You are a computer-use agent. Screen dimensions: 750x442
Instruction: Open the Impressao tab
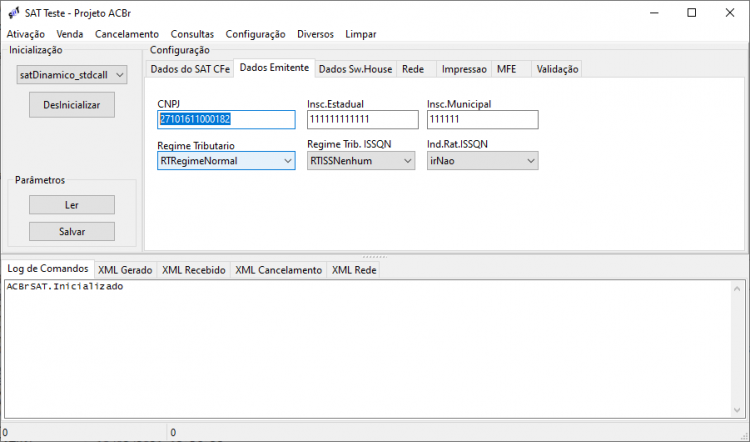point(464,69)
